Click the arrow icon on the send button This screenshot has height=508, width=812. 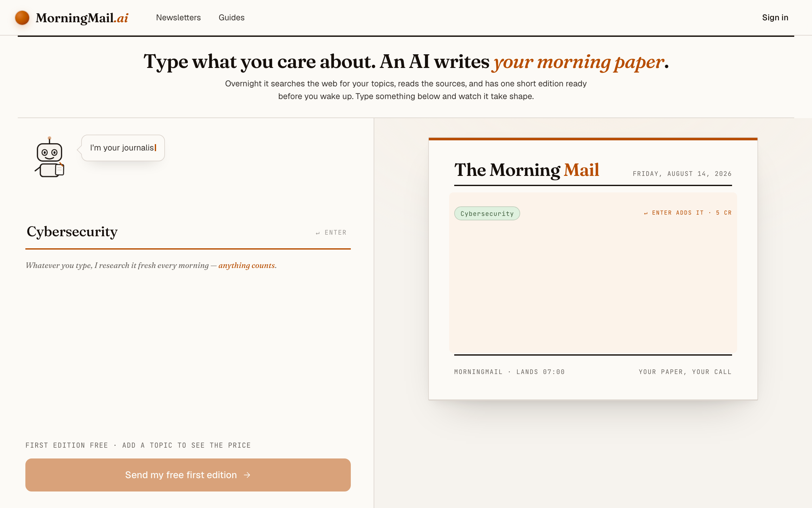point(247,475)
